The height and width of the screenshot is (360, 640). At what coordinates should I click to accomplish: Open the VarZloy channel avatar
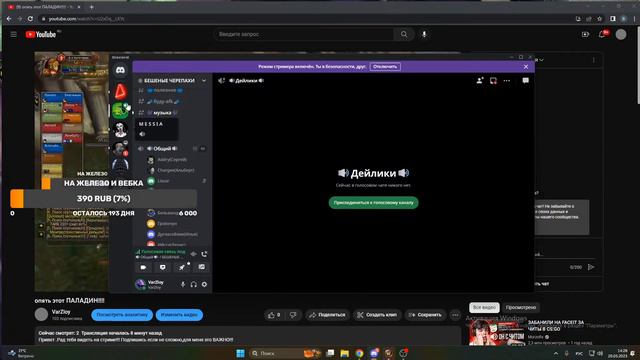pos(41,315)
